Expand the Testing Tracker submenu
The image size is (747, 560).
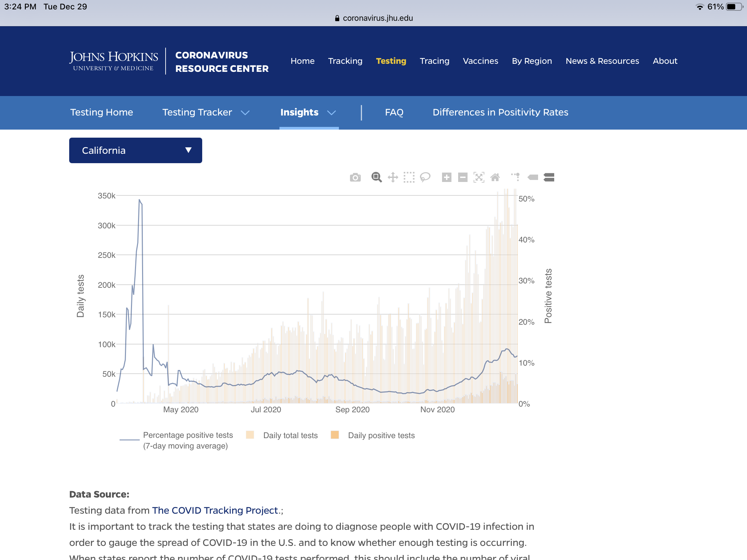click(x=245, y=113)
